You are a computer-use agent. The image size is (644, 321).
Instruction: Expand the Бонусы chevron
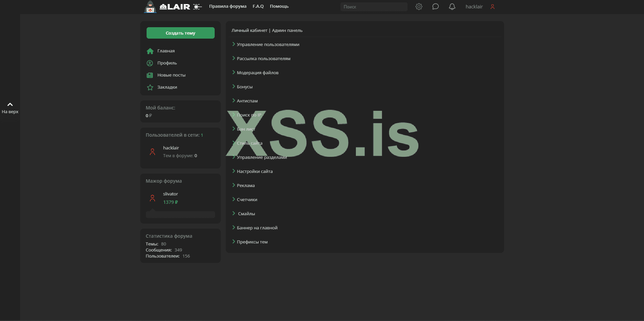233,86
